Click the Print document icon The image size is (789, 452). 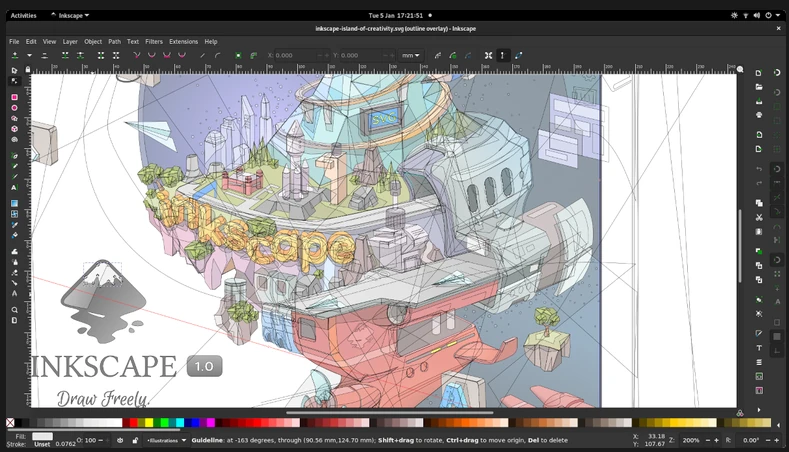(x=759, y=115)
